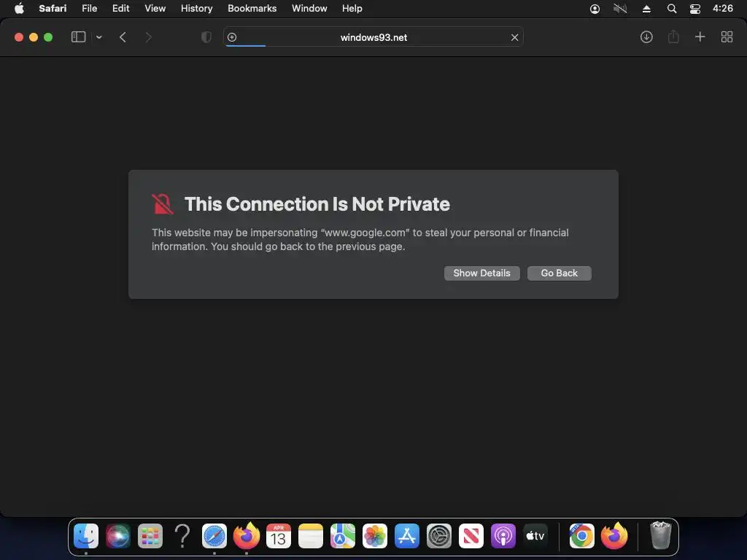The image size is (747, 560).
Task: Open the Apple menu
Action: click(19, 9)
